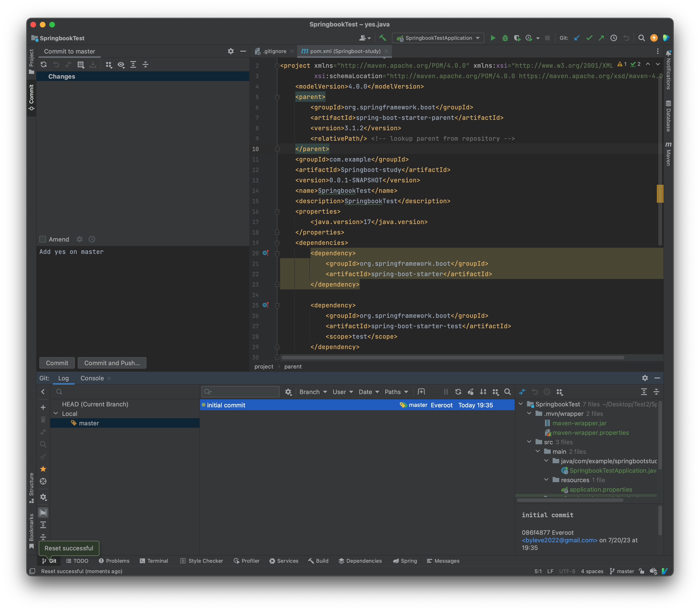This screenshot has width=700, height=611.
Task: Open Maven tool window on right sidebar
Action: click(668, 154)
